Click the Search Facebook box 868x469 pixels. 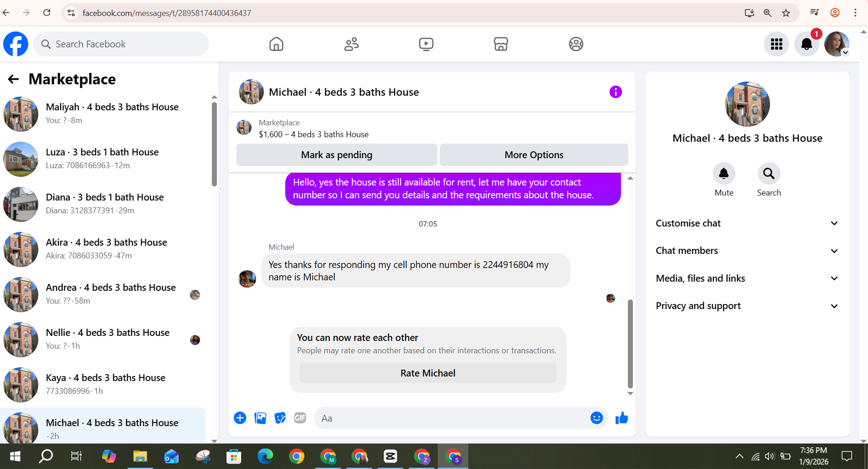tap(121, 44)
